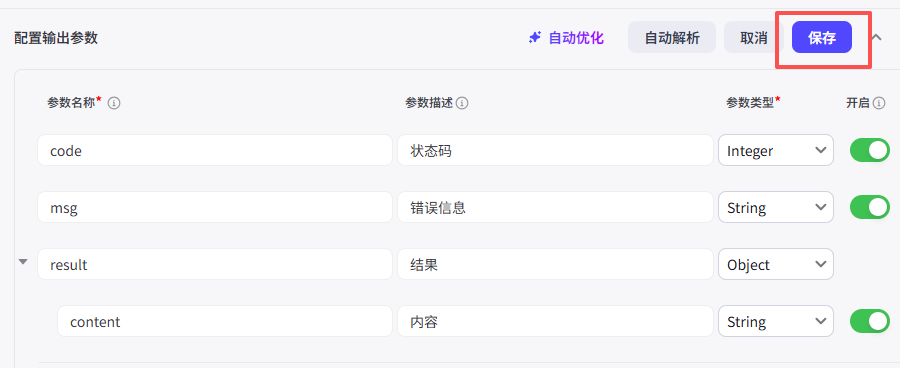Click the 自动解析 button
This screenshot has height=368, width=900.
pos(672,38)
